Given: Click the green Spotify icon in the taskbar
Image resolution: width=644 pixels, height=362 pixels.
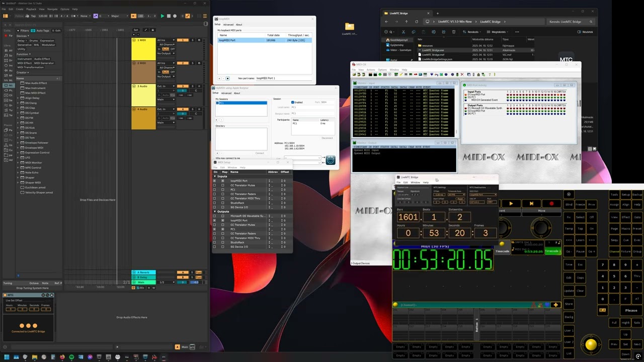Looking at the screenshot, I should 71,357.
